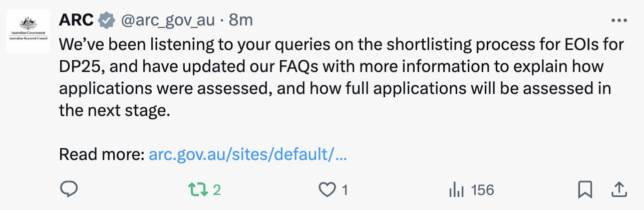The width and height of the screenshot is (644, 210).
Task: Visit the @arc_gov_au handle
Action: (168, 20)
